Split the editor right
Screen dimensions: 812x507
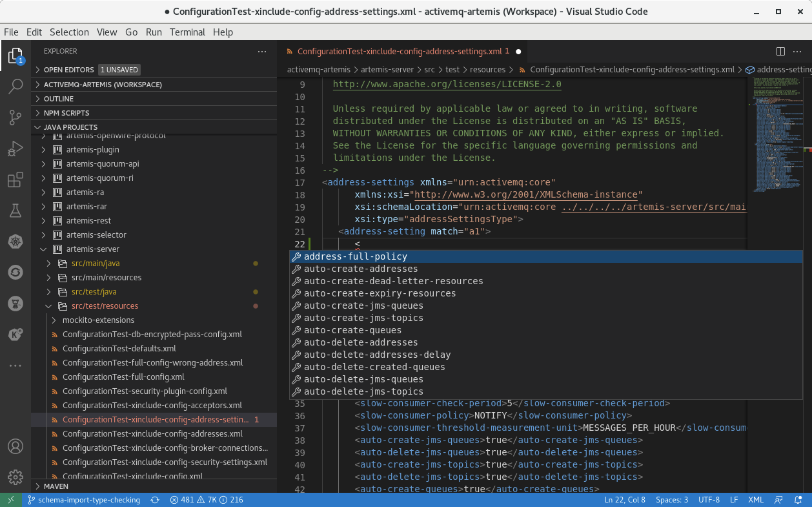click(780, 51)
